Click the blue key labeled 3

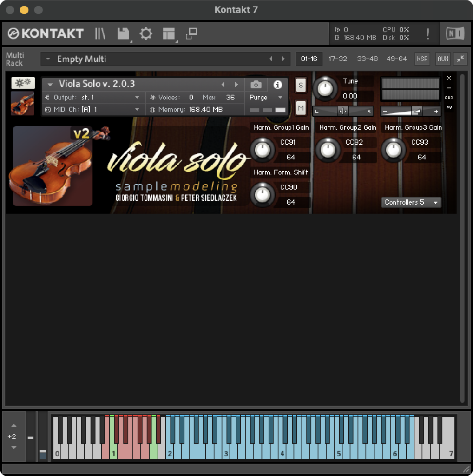coord(225,452)
